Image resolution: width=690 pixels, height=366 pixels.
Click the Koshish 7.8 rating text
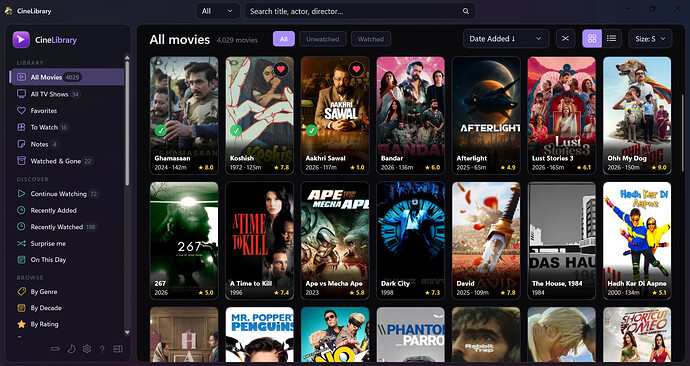[x=282, y=168]
